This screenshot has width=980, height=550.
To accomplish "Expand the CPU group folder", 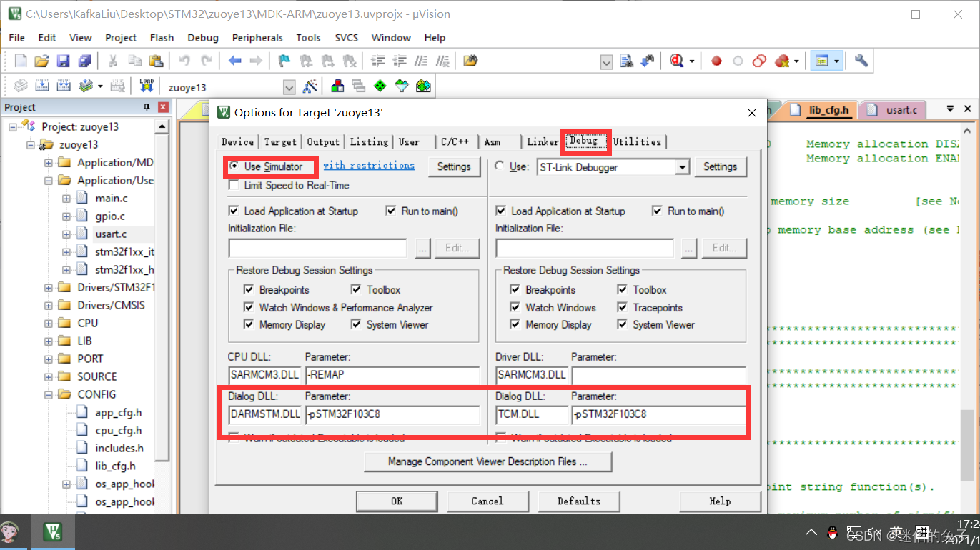I will tap(49, 323).
